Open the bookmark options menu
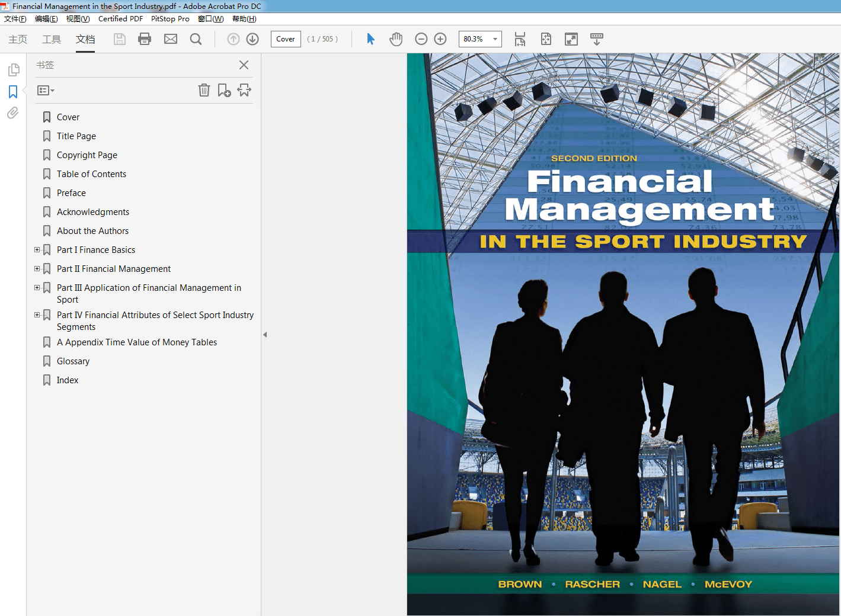 [x=45, y=90]
